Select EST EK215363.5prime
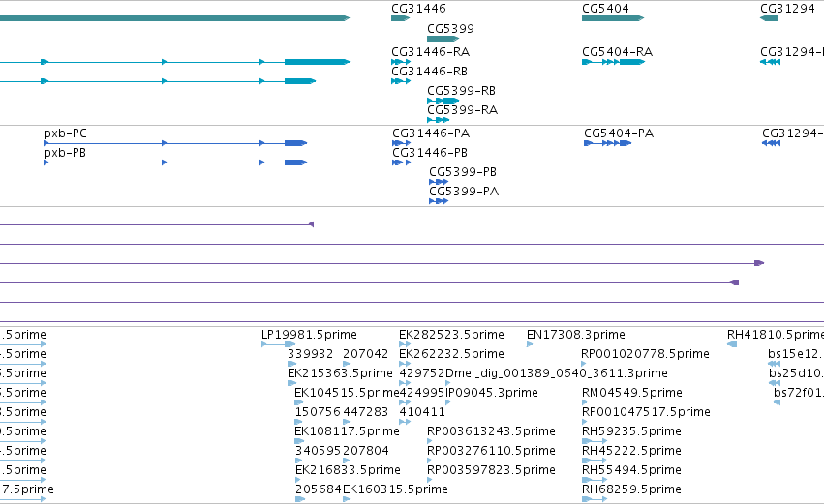Viewport: 824px width, 504px height. point(340,373)
